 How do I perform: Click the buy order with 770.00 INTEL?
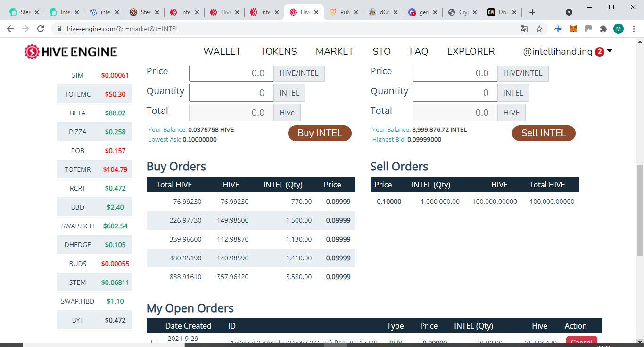pos(251,202)
